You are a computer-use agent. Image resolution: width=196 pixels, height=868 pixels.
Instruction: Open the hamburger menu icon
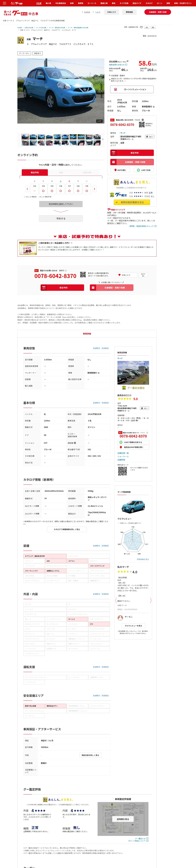click(4, 3)
